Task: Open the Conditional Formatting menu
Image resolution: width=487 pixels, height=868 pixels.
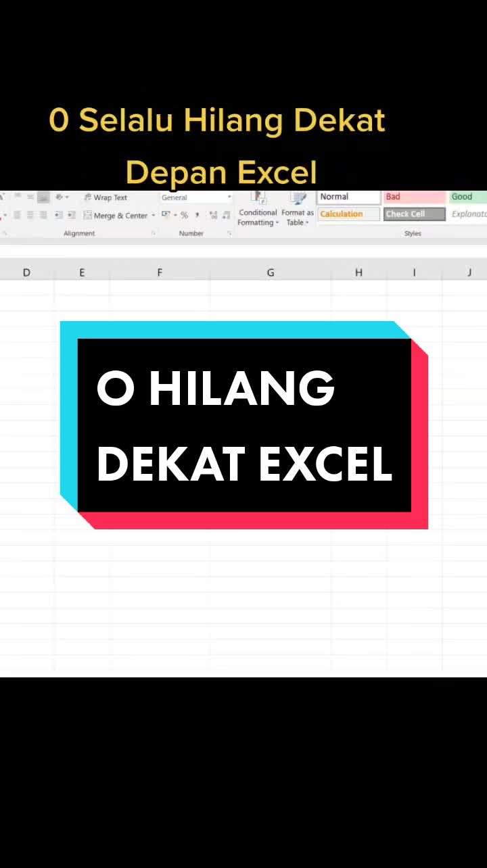Action: [x=258, y=208]
